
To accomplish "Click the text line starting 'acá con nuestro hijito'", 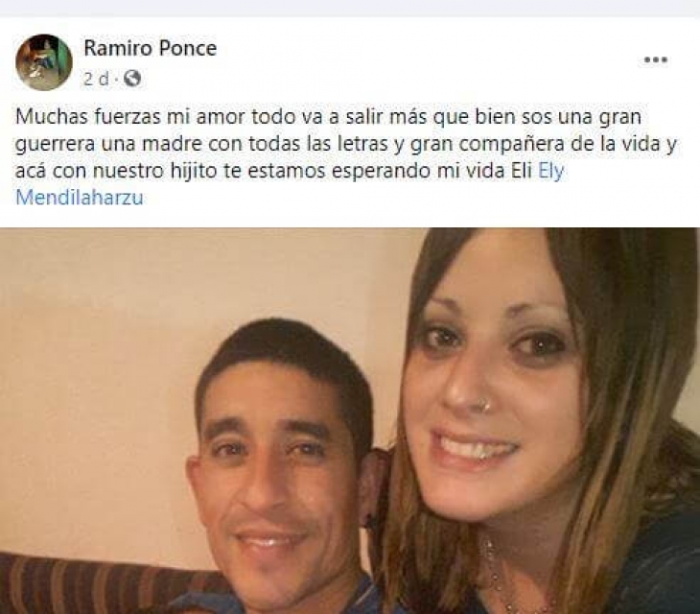I will pos(290,171).
